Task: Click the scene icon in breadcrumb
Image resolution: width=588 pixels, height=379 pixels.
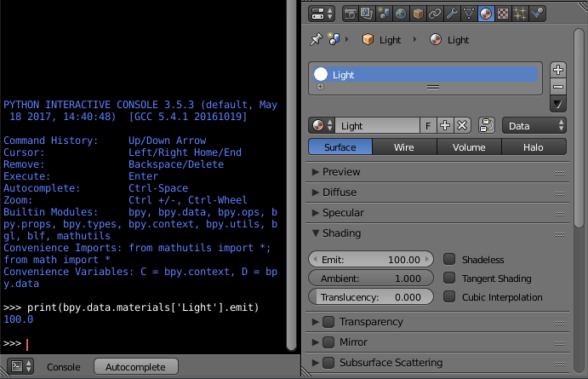Action: click(x=334, y=39)
